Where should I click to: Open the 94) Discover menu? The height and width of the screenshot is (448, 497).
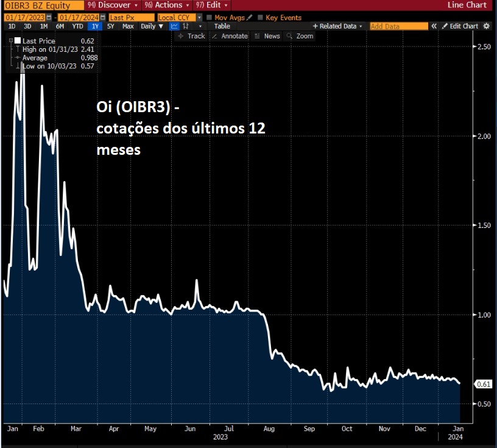click(112, 5)
